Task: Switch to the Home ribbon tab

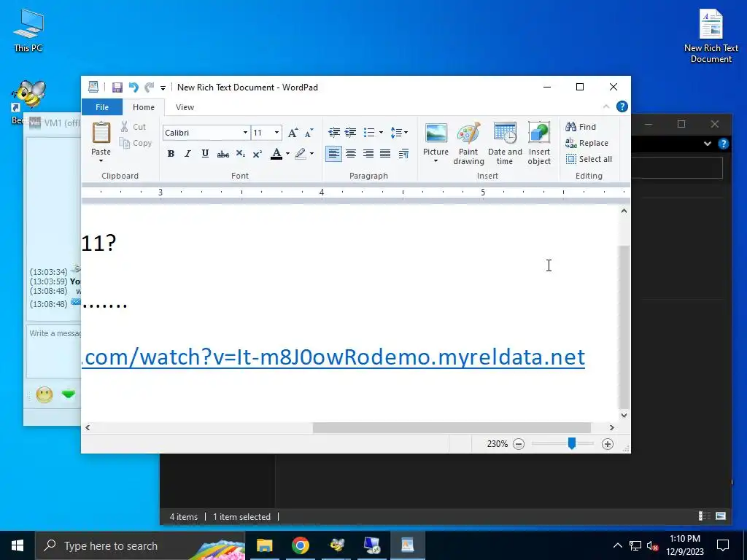Action: click(x=144, y=107)
